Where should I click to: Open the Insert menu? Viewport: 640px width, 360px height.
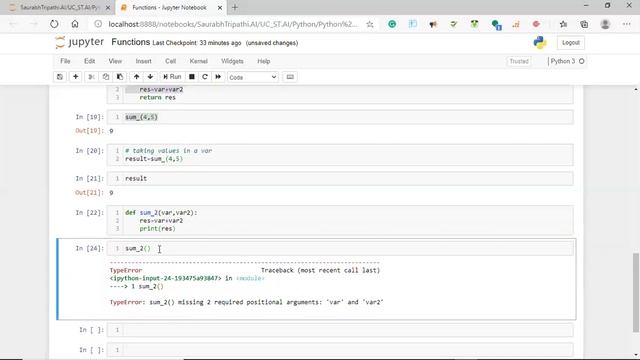pos(143,61)
